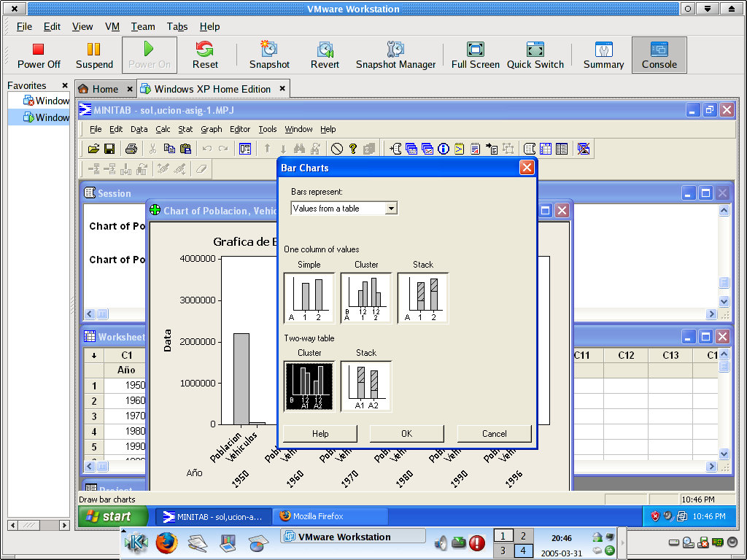Select column header C12 in Worksheet

[x=626, y=356]
